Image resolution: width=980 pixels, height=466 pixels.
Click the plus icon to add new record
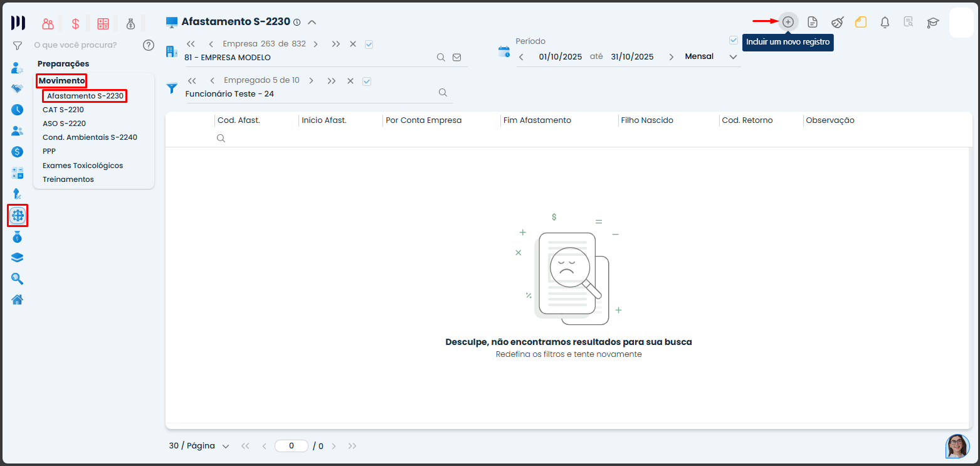(x=788, y=22)
